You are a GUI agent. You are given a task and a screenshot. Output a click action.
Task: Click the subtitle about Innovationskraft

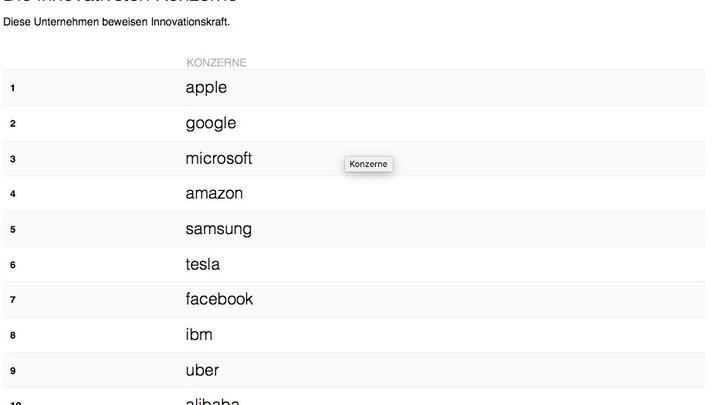click(116, 22)
